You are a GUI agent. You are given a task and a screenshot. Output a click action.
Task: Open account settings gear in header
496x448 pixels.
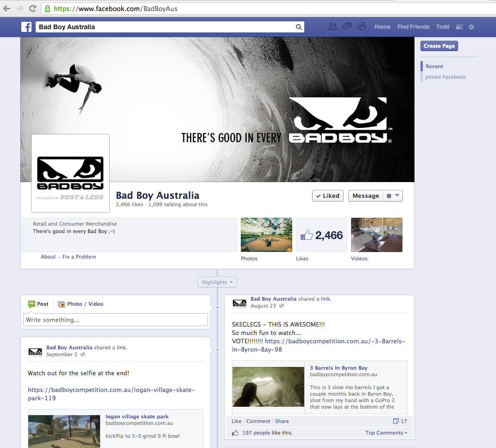point(471,27)
